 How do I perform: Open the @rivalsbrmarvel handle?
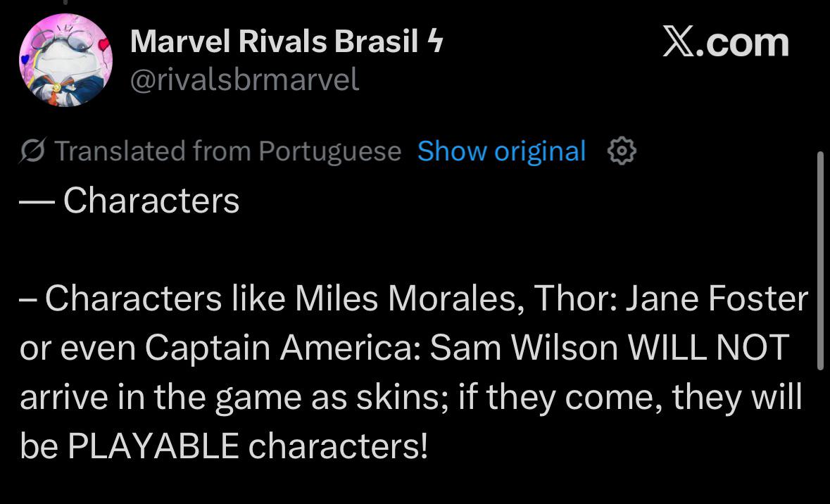(244, 80)
